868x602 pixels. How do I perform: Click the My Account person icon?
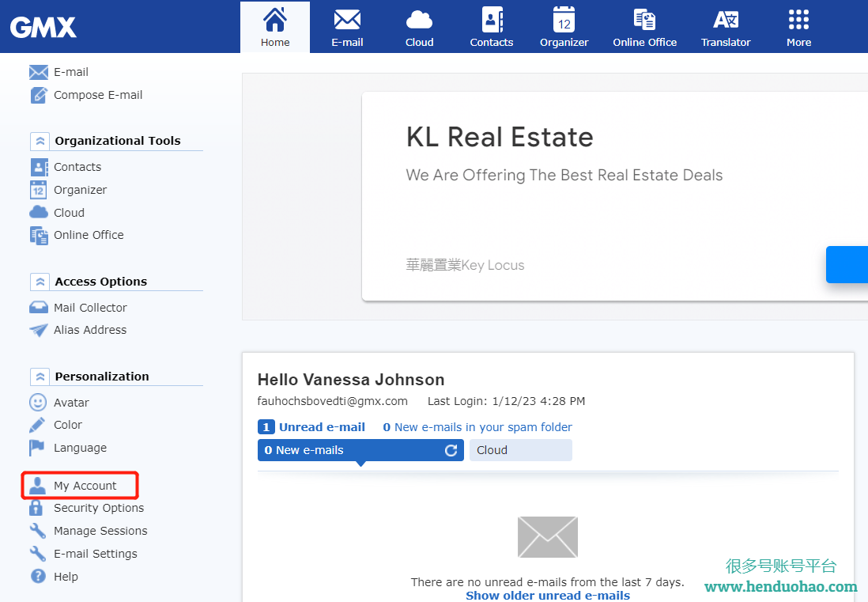[x=37, y=486]
